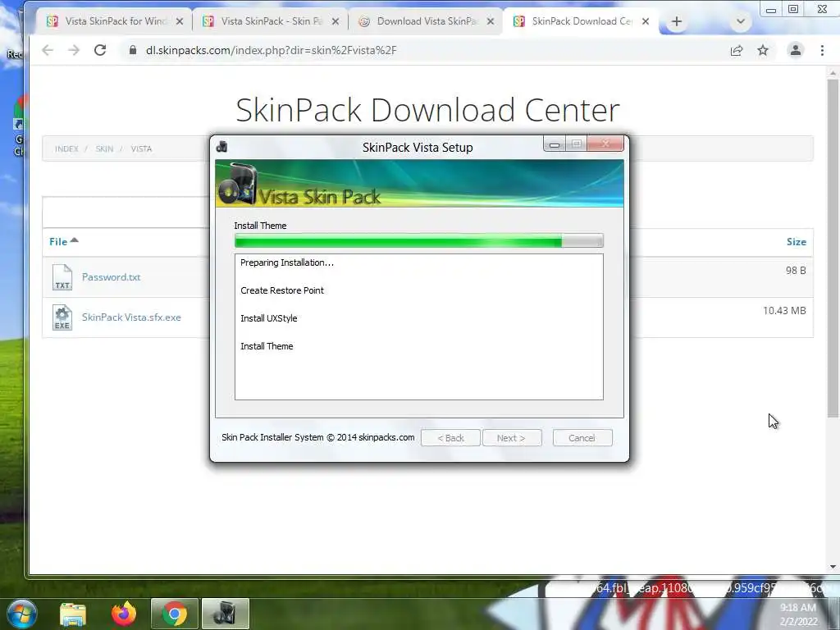840x630 pixels.
Task: Click the 10.43 MB size value
Action: [784, 311]
